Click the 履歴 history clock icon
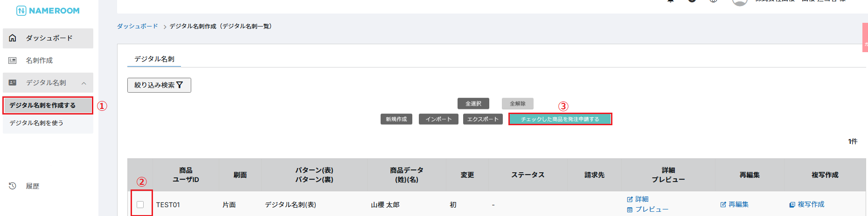Image resolution: width=868 pixels, height=216 pixels. (13, 186)
